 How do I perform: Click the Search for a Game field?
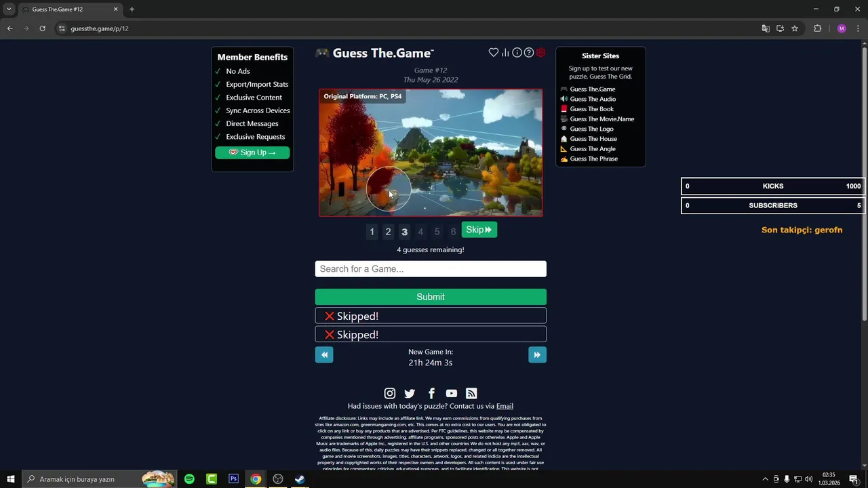pos(431,269)
